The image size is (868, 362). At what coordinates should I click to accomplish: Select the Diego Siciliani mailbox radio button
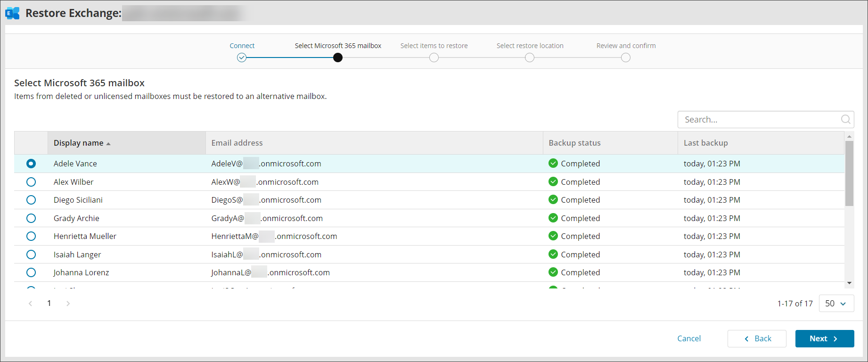[31, 200]
